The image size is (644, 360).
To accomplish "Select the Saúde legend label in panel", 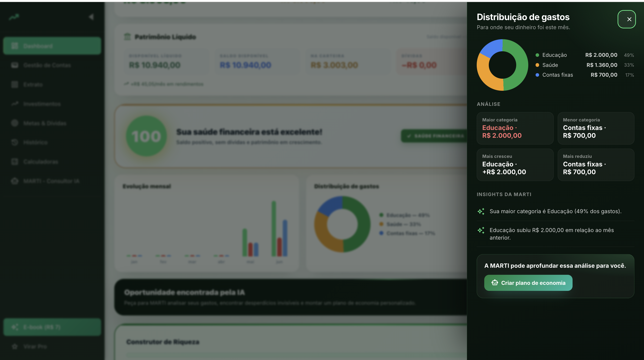I will (x=550, y=65).
